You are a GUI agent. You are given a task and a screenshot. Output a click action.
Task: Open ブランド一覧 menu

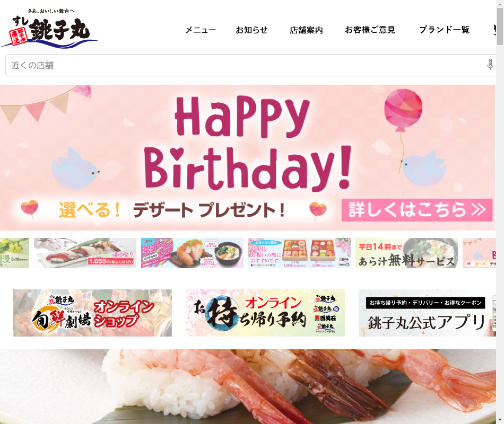444,30
